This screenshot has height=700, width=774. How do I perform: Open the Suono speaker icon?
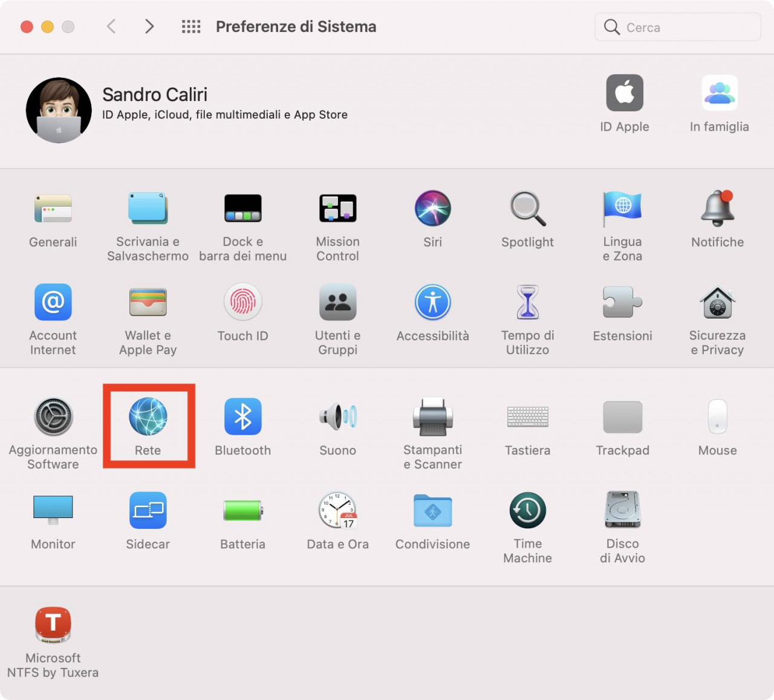click(x=337, y=417)
